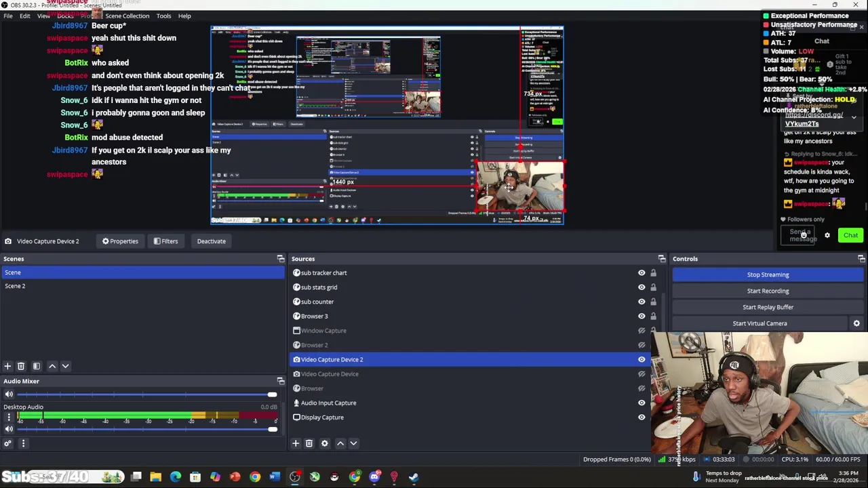Hide the sub stats grid source
The height and width of the screenshot is (488, 868).
coord(642,287)
